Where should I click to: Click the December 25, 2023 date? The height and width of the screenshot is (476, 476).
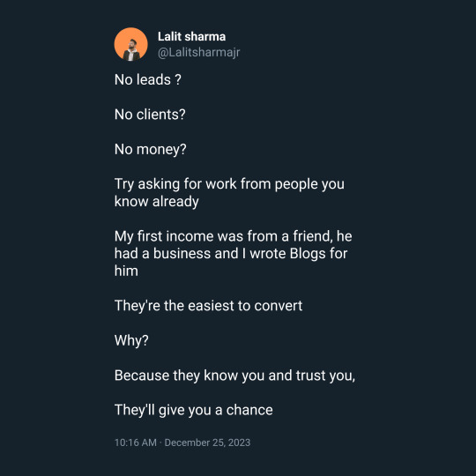click(207, 443)
